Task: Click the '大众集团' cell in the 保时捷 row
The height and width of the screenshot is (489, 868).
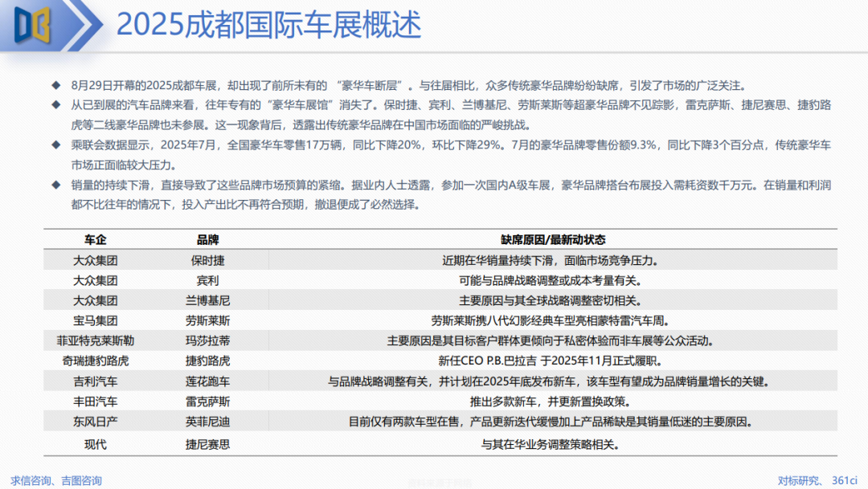Action: click(95, 260)
